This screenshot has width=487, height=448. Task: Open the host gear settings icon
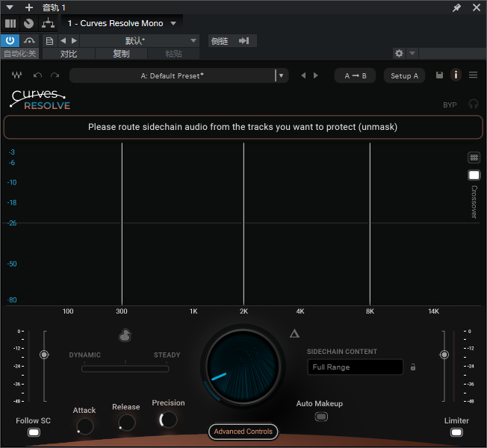coord(399,54)
